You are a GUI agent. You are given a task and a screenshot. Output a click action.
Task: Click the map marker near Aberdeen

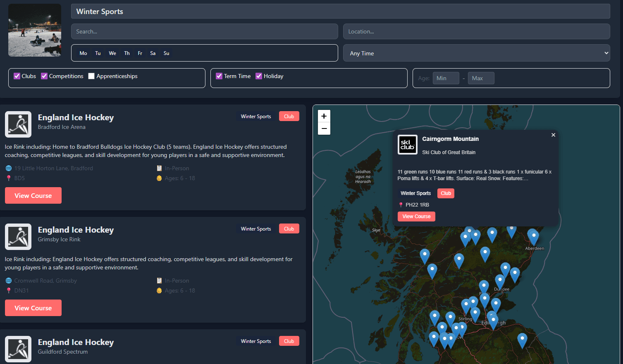tap(534, 237)
